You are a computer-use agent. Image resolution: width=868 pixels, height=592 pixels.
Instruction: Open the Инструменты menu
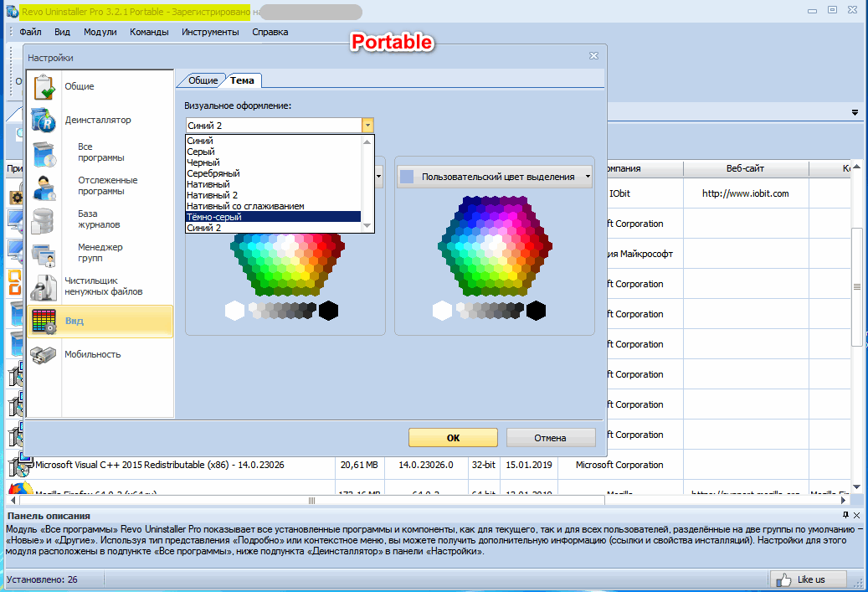pyautogui.click(x=209, y=32)
